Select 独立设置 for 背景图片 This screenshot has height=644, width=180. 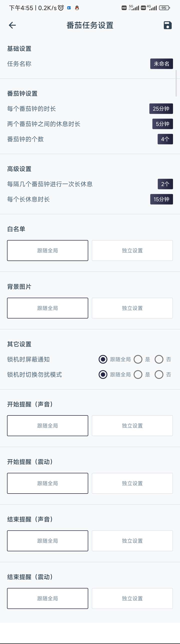coord(132,308)
